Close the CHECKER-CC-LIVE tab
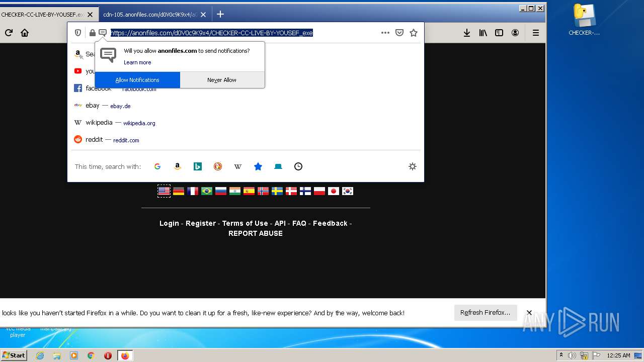 point(91,15)
